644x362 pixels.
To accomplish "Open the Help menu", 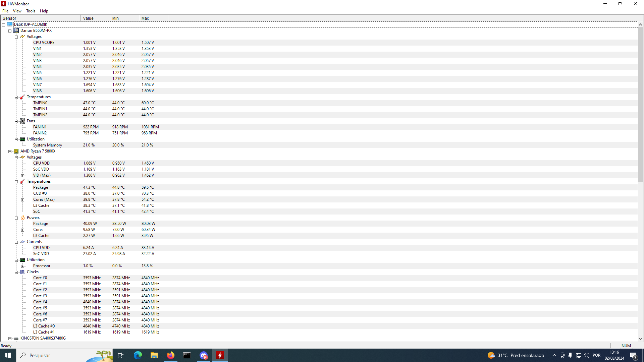I will (44, 11).
